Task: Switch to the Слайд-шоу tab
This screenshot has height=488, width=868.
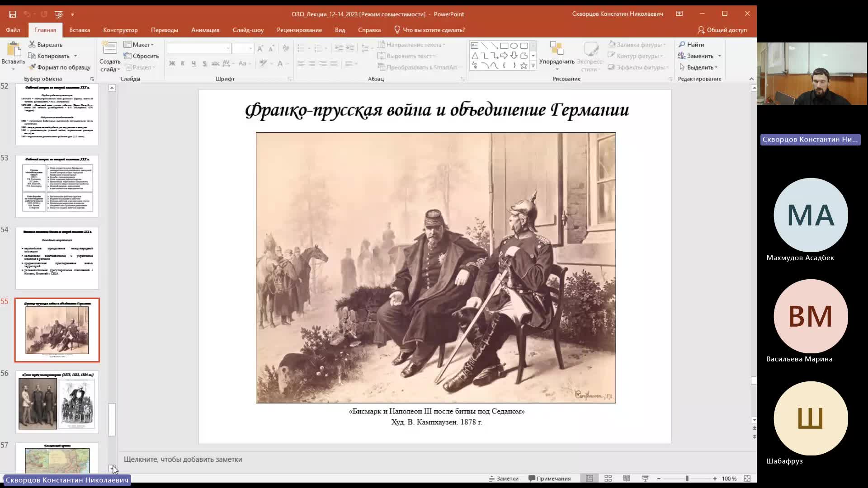Action: point(248,30)
